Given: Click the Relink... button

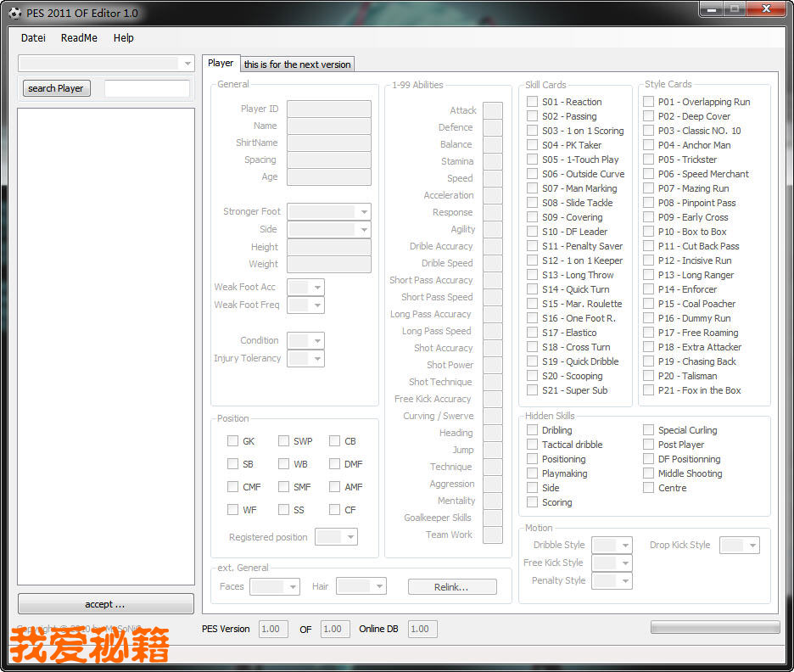Looking at the screenshot, I should [x=452, y=587].
